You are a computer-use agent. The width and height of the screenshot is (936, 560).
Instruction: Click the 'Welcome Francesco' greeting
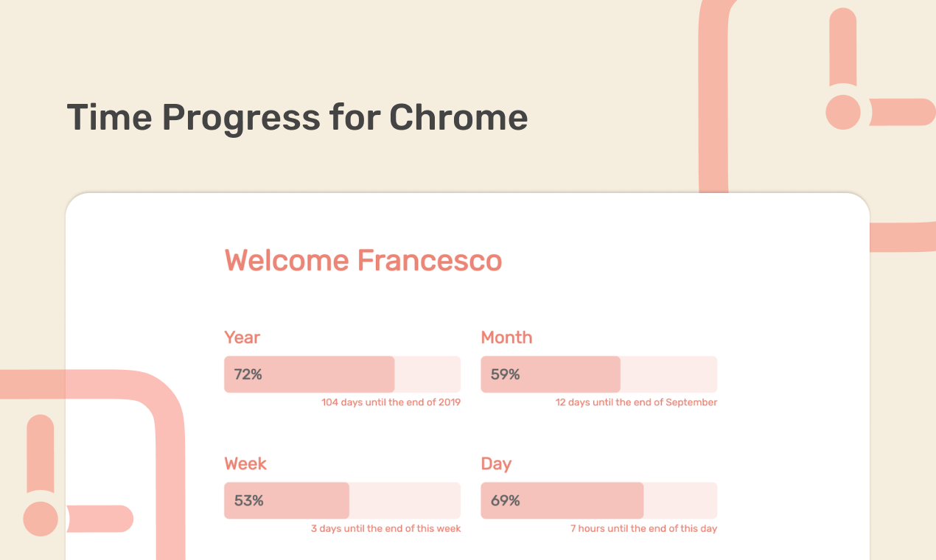tap(363, 261)
